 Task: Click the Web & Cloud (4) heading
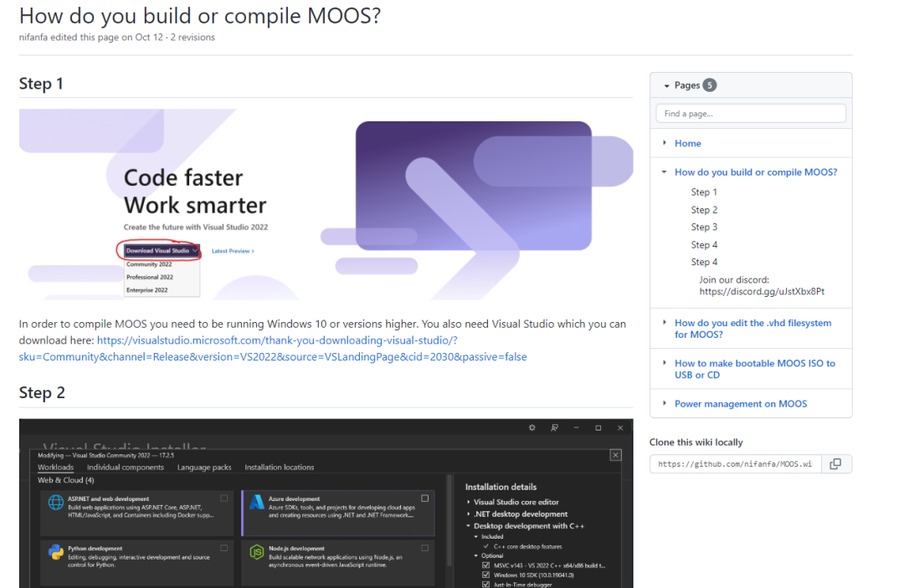(x=66, y=480)
